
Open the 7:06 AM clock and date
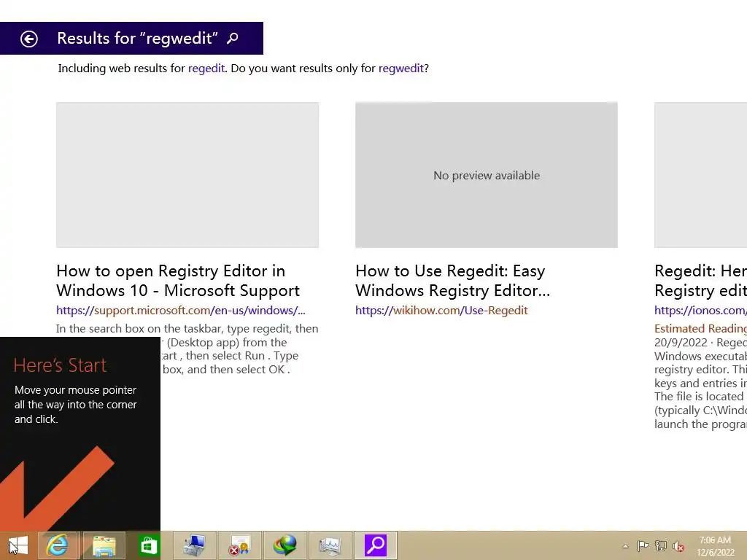click(x=715, y=546)
